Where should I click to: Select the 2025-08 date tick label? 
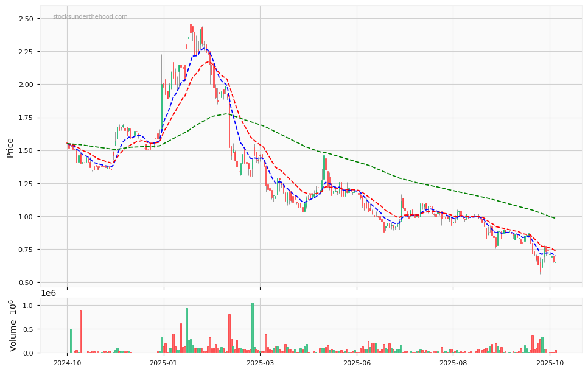[453, 363]
